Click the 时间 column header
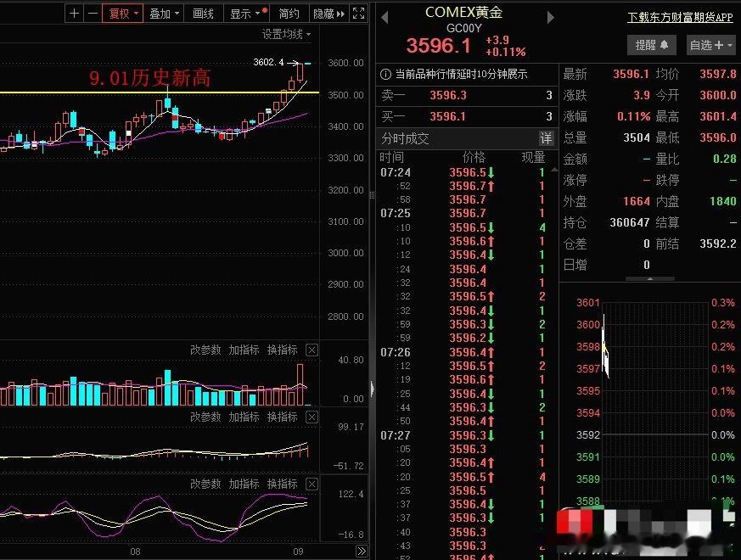Screen dimensions: 741x560 (392, 157)
